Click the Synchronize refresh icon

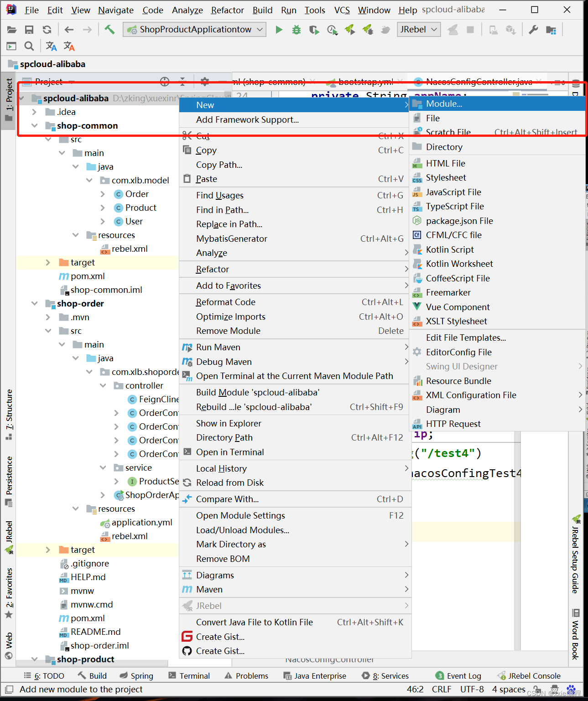click(47, 30)
